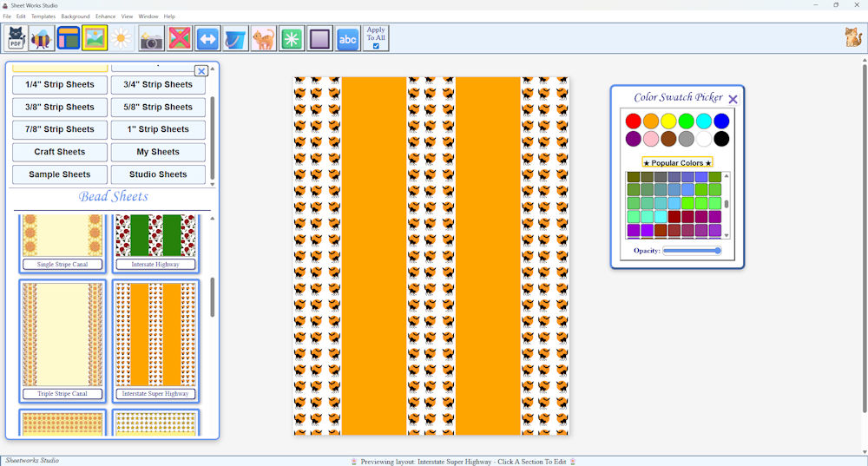The width and height of the screenshot is (868, 466).
Task: Click the daisy flower icon
Action: tap(122, 38)
